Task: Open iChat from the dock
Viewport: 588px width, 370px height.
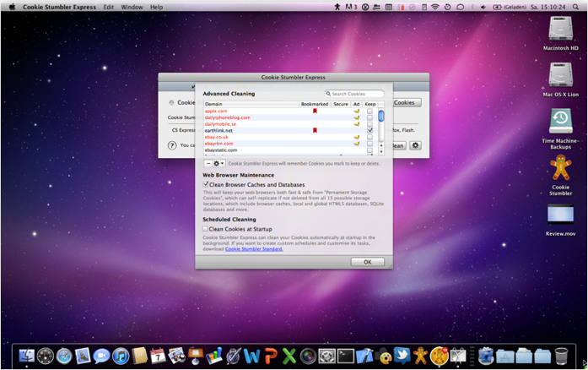Action: tap(101, 356)
